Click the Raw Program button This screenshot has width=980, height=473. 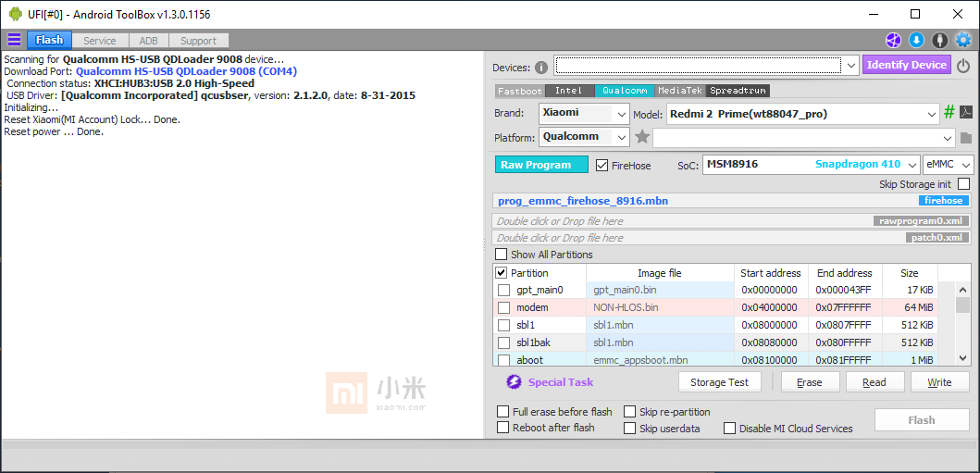tap(541, 165)
